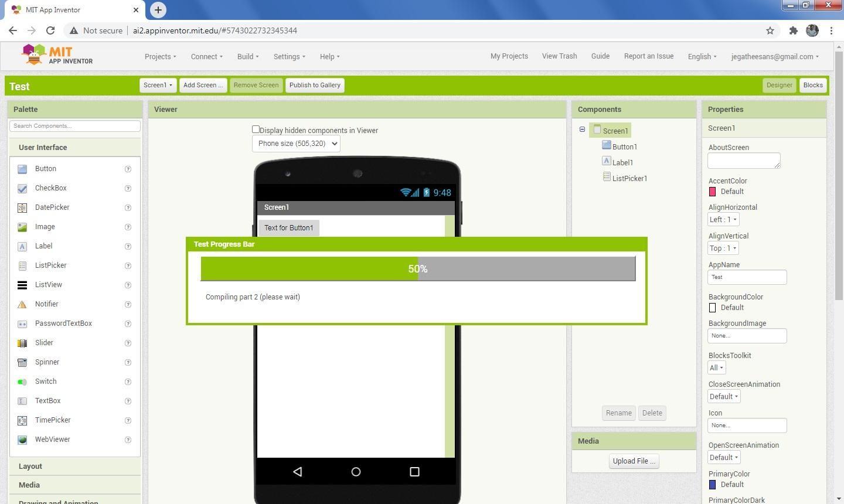The height and width of the screenshot is (504, 844).
Task: Open the Phone size dropdown
Action: (x=296, y=143)
